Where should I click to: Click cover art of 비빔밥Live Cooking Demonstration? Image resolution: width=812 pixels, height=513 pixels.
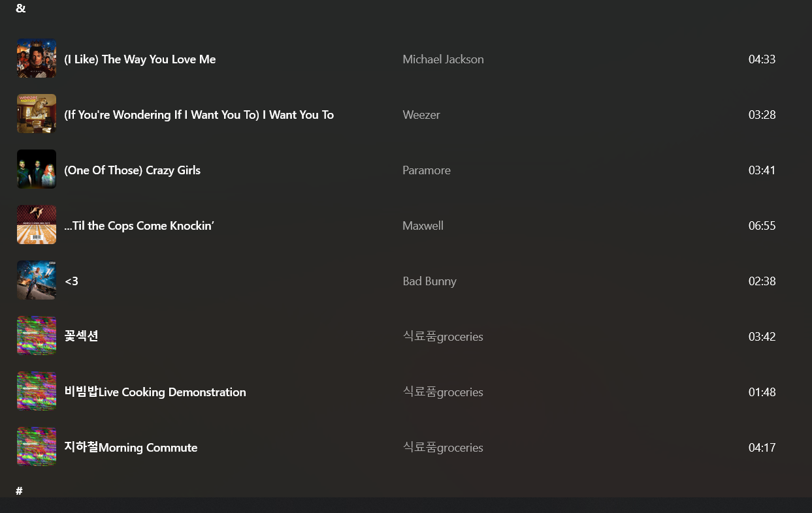coord(37,392)
